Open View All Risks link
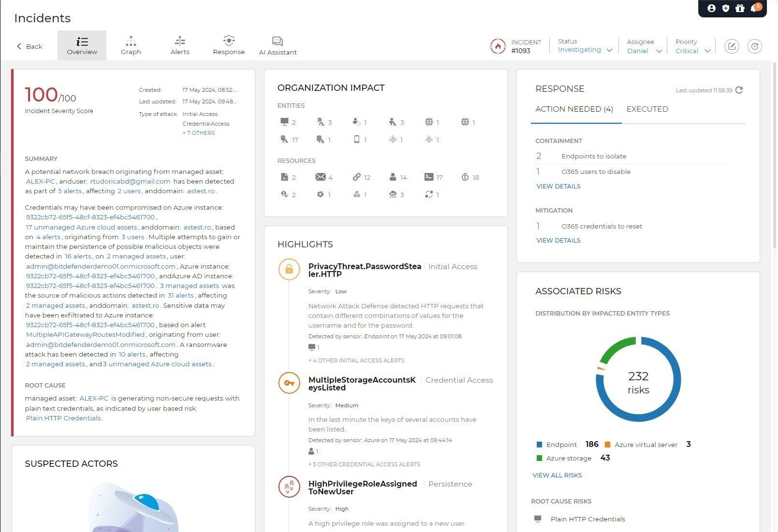 pos(557,475)
